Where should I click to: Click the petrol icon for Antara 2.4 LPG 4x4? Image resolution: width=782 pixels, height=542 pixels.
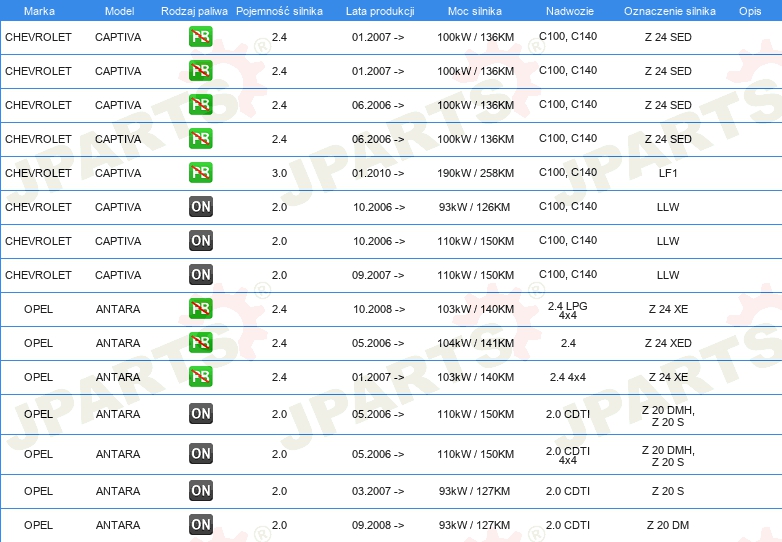pos(201,309)
